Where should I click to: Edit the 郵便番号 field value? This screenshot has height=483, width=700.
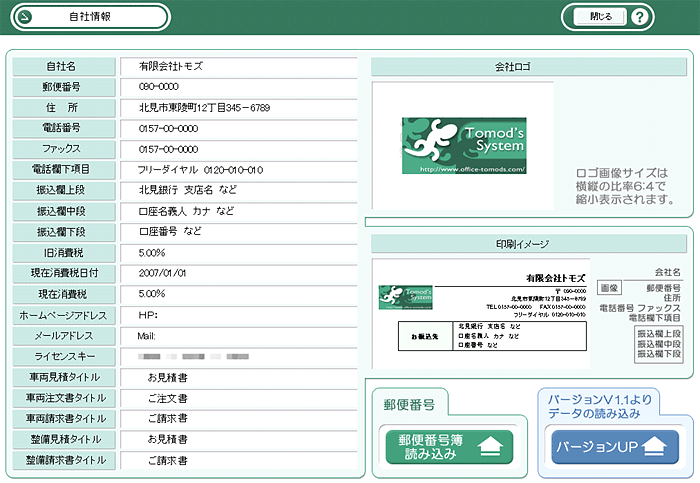coord(238,87)
